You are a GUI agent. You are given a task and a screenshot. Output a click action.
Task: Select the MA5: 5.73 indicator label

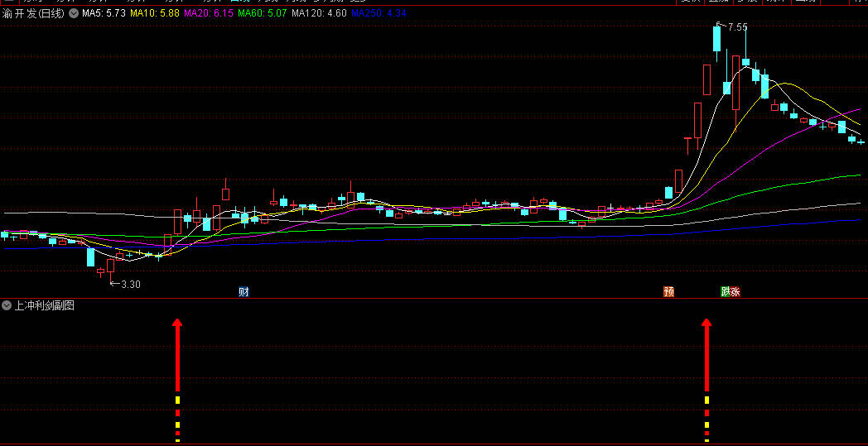coord(104,13)
